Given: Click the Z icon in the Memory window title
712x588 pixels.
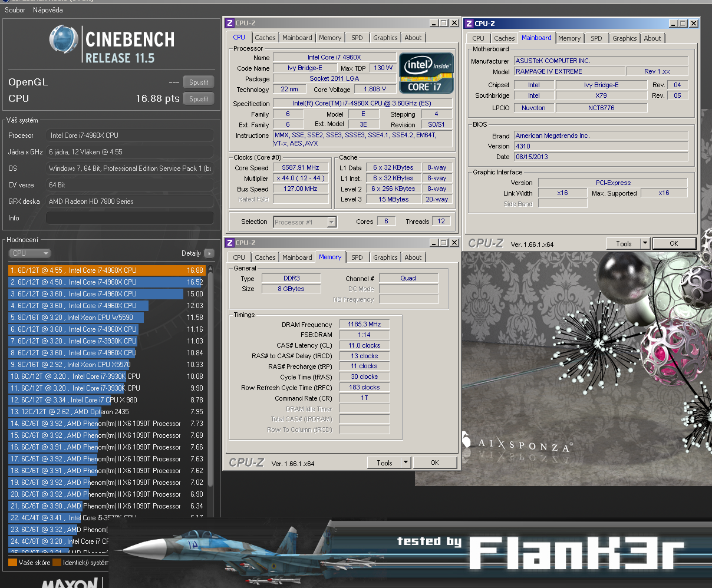Looking at the screenshot, I should 230,243.
